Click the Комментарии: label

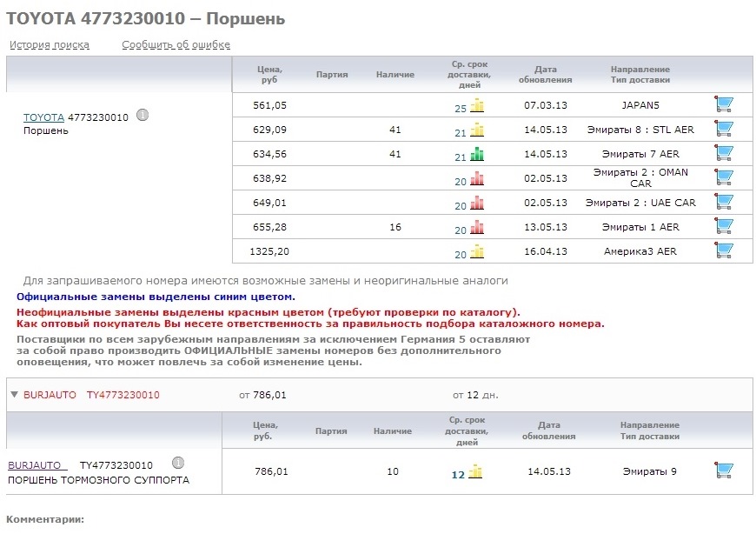(45, 519)
